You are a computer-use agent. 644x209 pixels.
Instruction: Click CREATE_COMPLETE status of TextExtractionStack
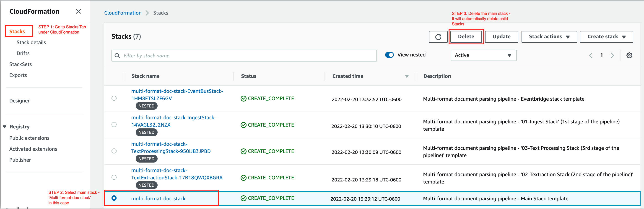point(267,178)
